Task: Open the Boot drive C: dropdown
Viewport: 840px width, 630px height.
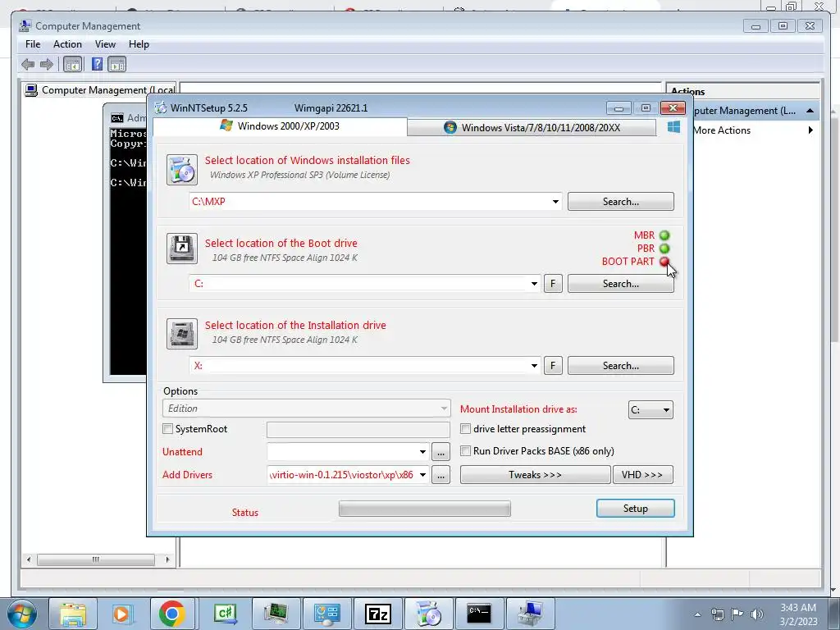Action: (534, 283)
